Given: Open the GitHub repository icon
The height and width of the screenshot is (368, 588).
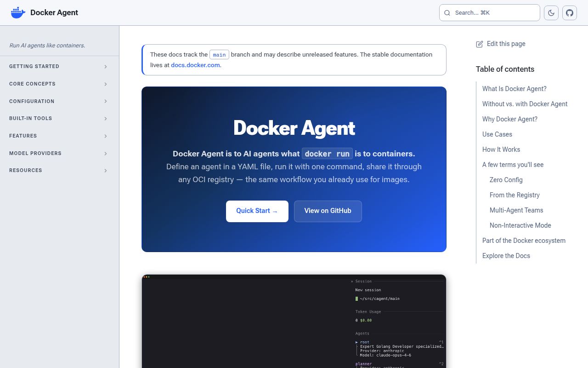Looking at the screenshot, I should tap(570, 12).
